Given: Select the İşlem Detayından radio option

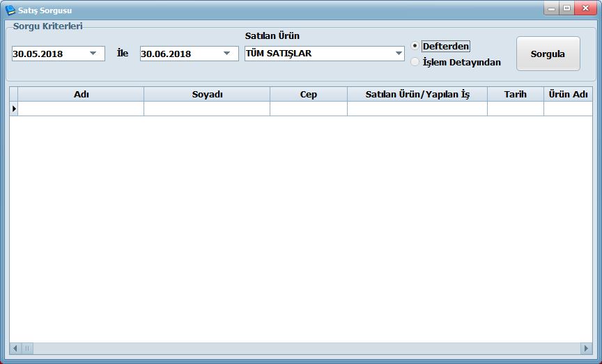Looking at the screenshot, I should click(415, 62).
